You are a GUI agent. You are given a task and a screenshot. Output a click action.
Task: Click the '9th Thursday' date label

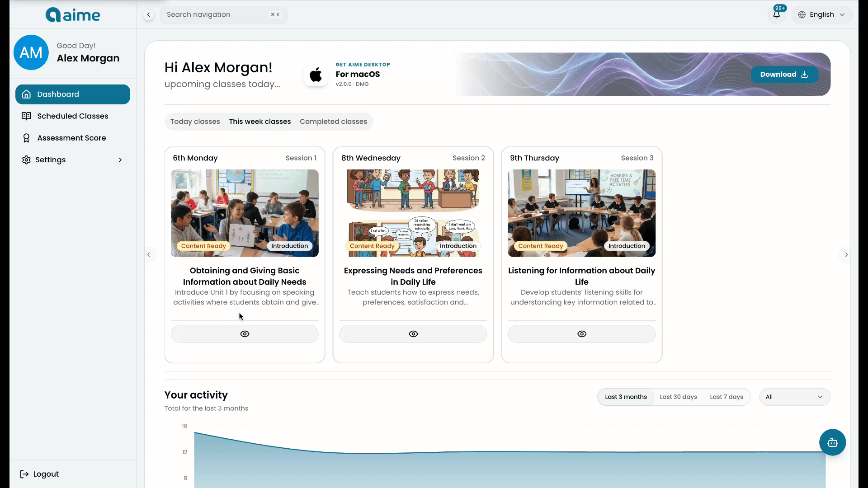(x=534, y=158)
